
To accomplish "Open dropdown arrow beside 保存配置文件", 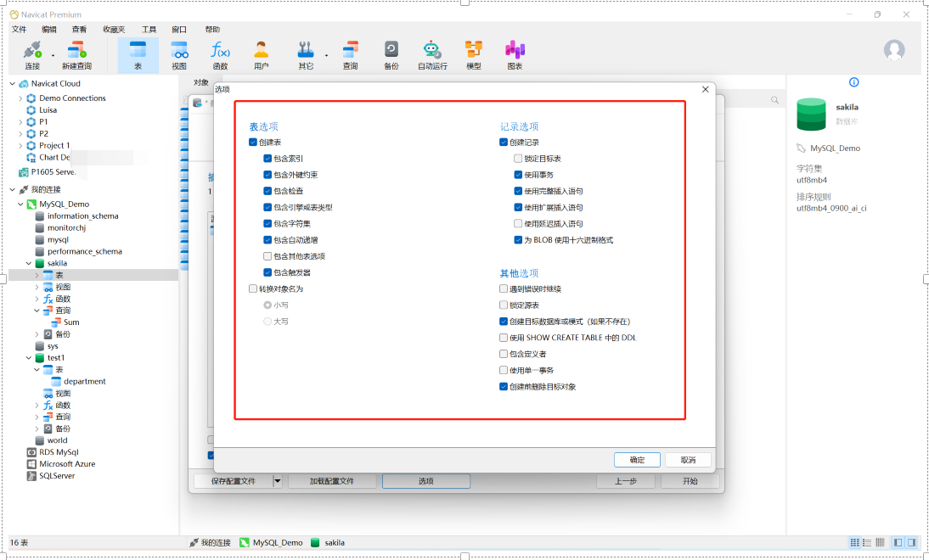I will point(277,481).
